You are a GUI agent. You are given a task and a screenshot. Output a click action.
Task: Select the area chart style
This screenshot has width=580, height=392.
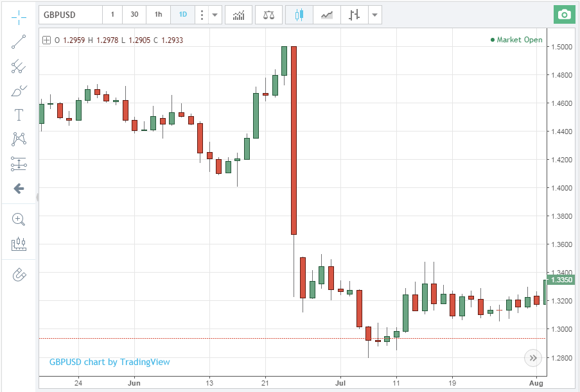(x=327, y=15)
